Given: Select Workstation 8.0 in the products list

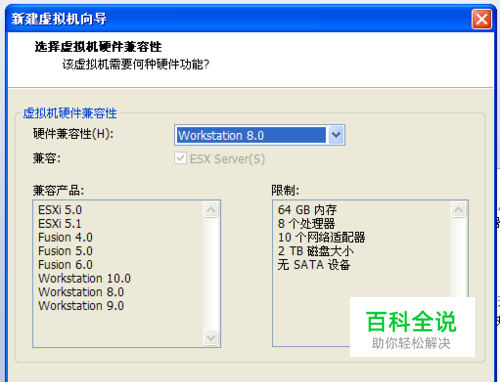Looking at the screenshot, I should pyautogui.click(x=81, y=292).
